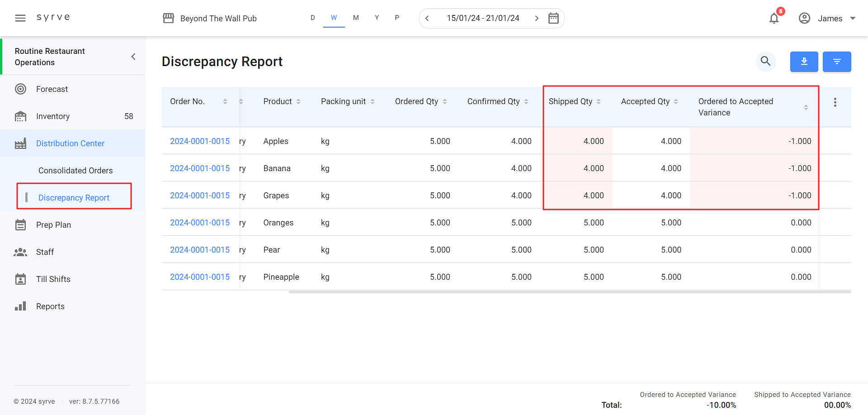Image resolution: width=868 pixels, height=415 pixels.
Task: Go to previous week date range
Action: 427,18
